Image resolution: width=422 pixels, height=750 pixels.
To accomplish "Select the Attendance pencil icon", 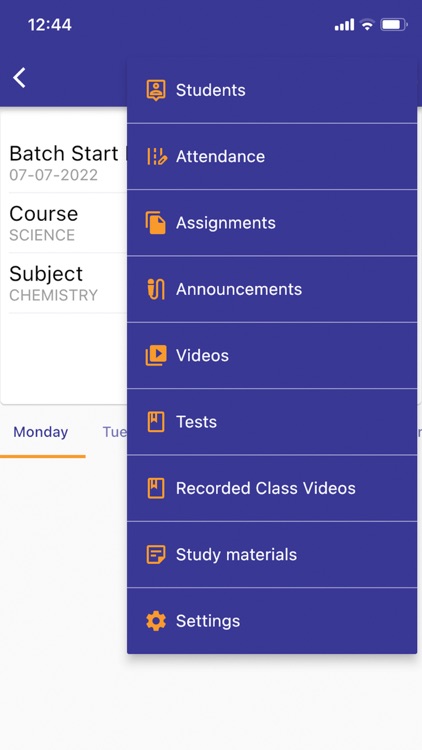I will coord(156,156).
